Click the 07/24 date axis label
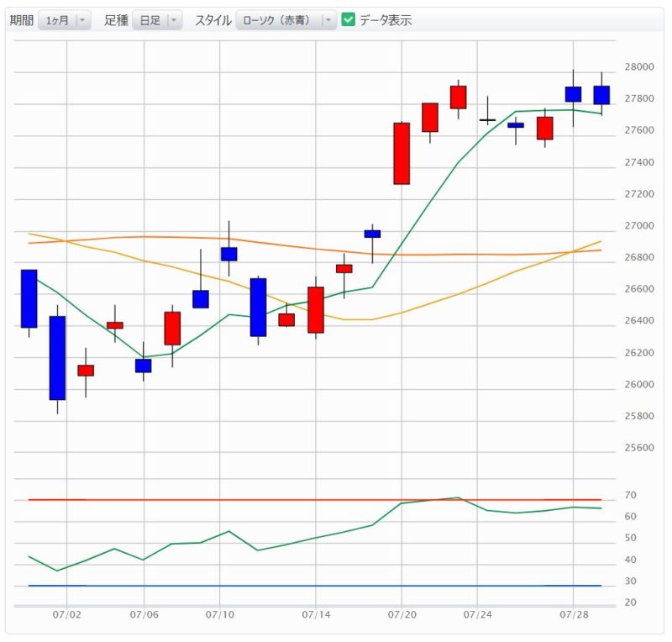This screenshot has width=672, height=642. pyautogui.click(x=477, y=614)
